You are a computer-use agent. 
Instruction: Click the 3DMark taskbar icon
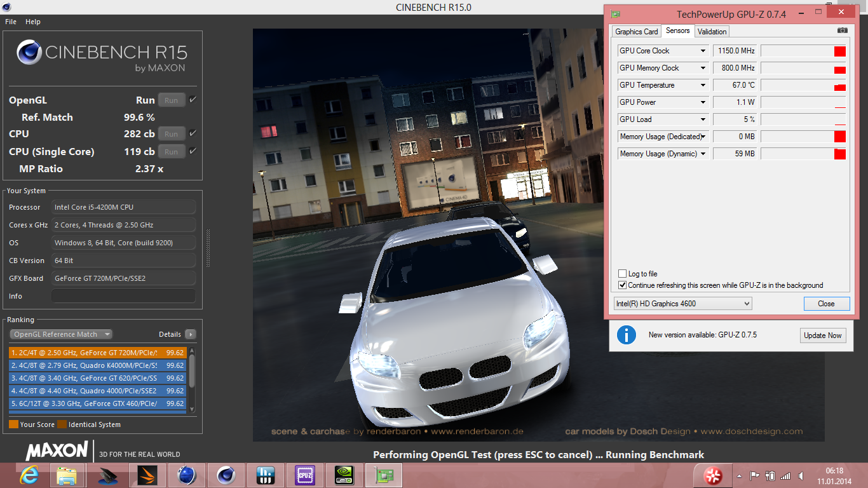(147, 475)
